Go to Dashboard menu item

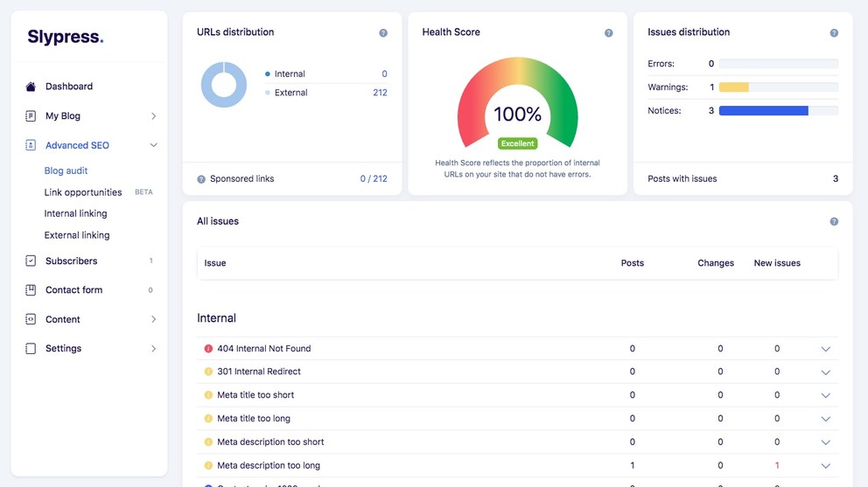69,87
